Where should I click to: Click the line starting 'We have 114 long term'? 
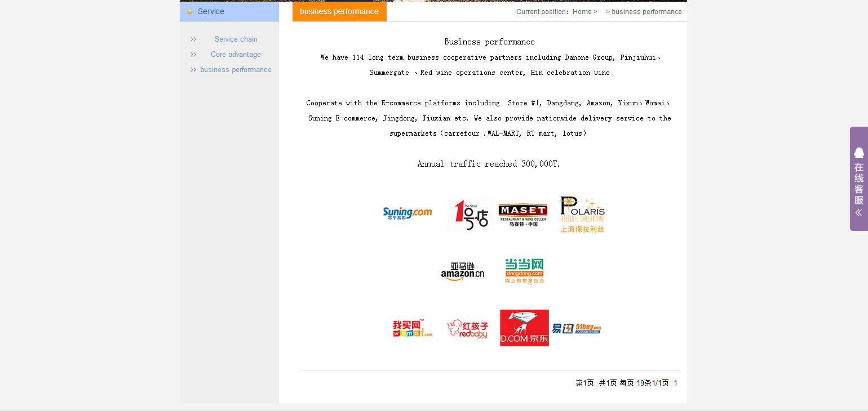click(490, 57)
